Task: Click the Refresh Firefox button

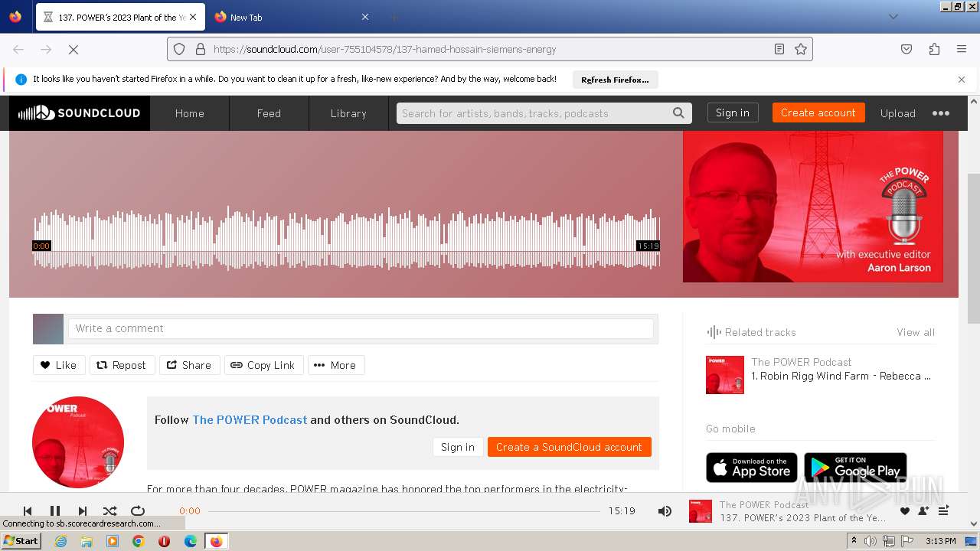Action: pyautogui.click(x=615, y=80)
